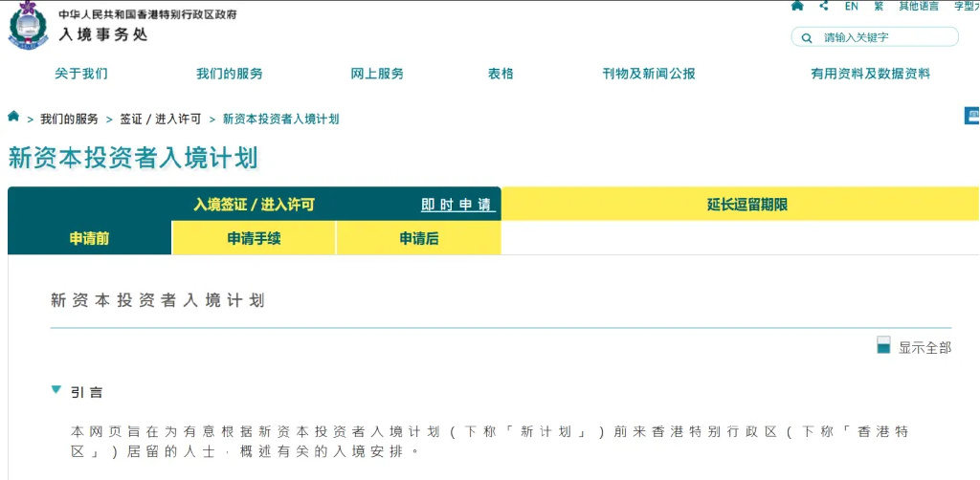Viewport: 980px width, 480px height.
Task: Expand the 我们的服务 navigation menu
Action: tap(230, 74)
